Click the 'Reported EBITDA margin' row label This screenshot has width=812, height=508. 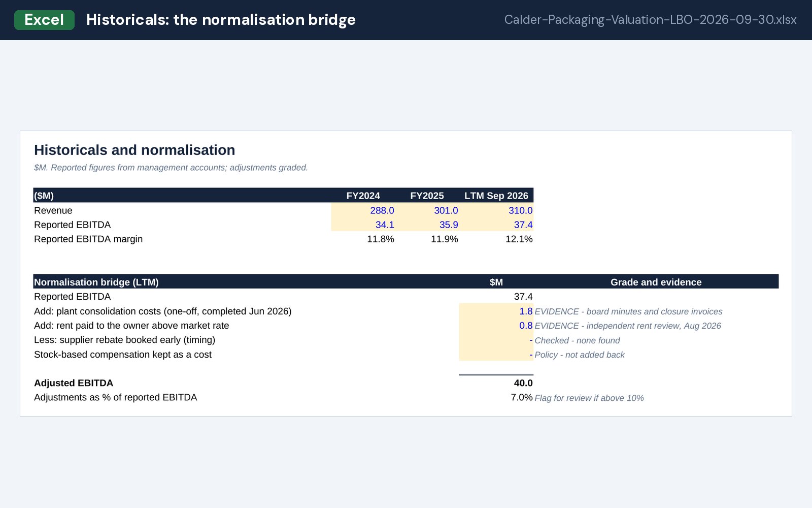[88, 239]
